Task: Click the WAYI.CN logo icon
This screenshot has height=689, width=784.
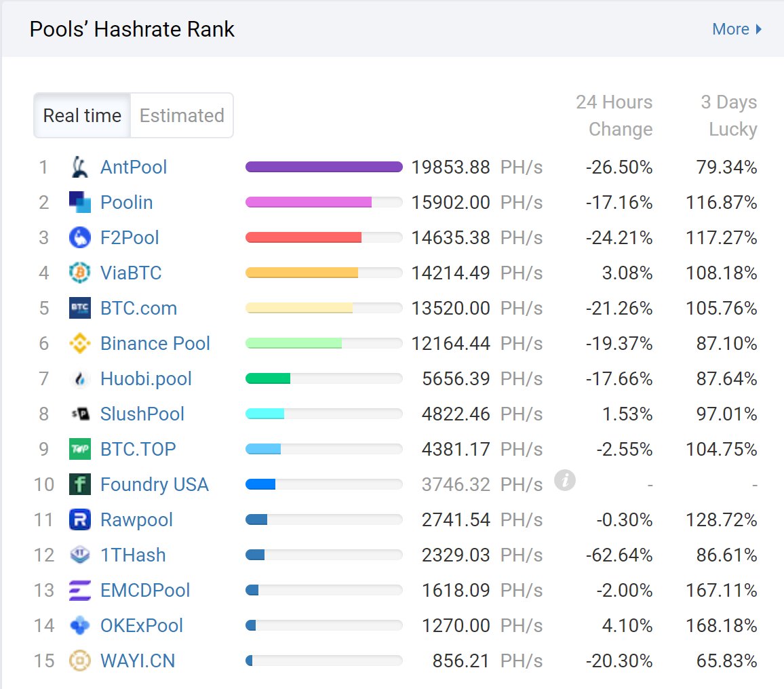Action: (79, 661)
